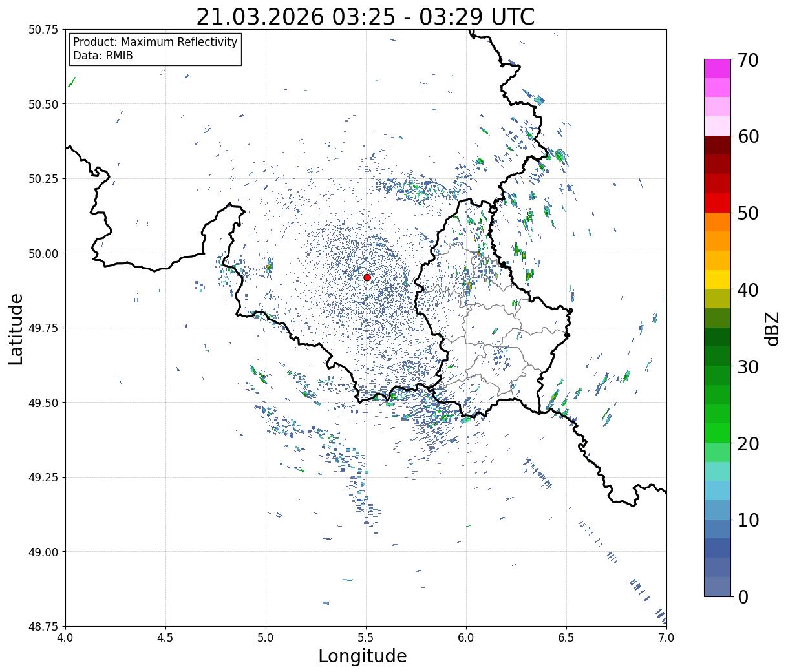Click the longitude tick label 7.0
Screen dimensions: 788x672
666,637
